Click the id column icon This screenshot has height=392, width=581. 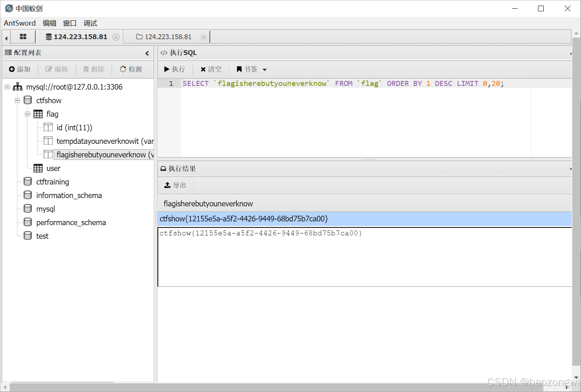point(48,127)
